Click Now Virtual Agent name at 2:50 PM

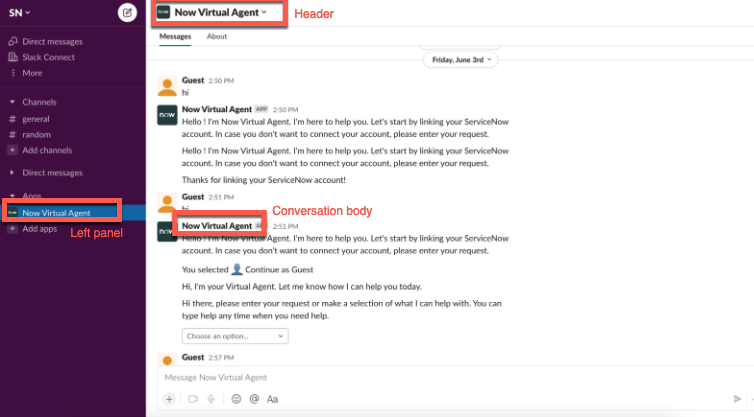pyautogui.click(x=217, y=109)
